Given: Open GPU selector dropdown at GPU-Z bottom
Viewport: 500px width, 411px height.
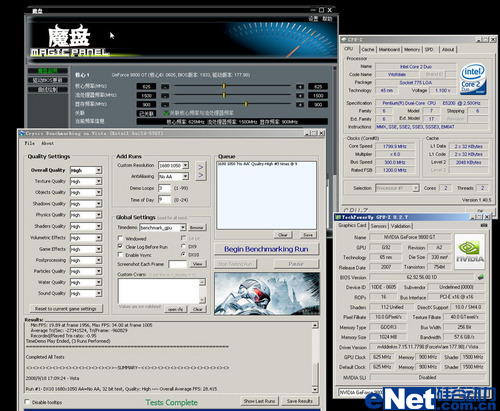Looking at the screenshot, I should coord(362,392).
